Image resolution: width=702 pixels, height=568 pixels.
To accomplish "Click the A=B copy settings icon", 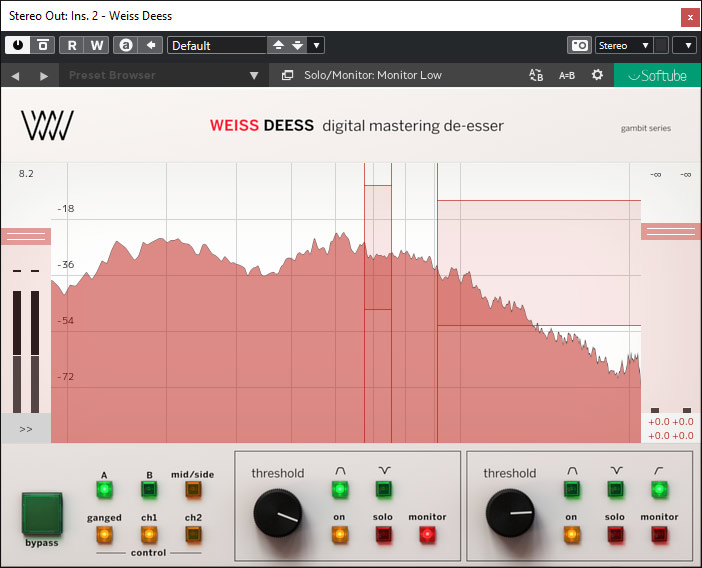I will (567, 75).
